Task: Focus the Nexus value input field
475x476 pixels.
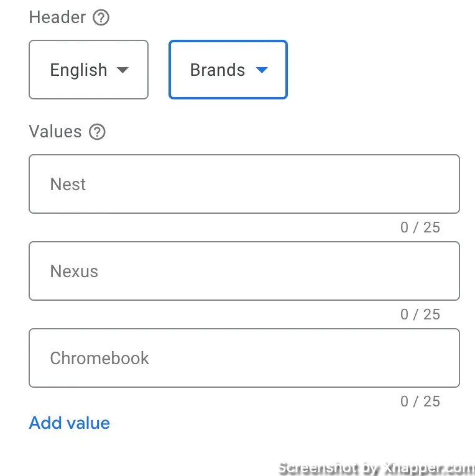Action: (x=244, y=271)
